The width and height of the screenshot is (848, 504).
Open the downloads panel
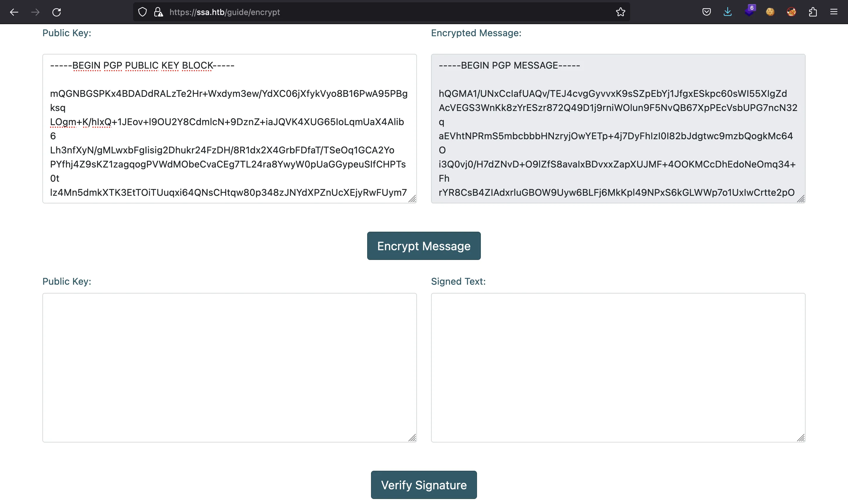pos(728,12)
